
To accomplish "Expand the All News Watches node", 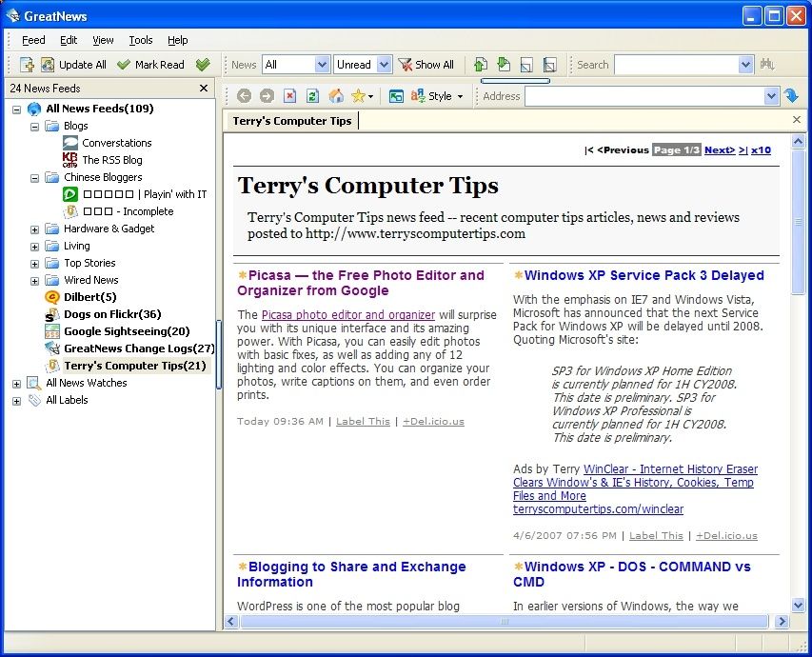I will click(16, 384).
